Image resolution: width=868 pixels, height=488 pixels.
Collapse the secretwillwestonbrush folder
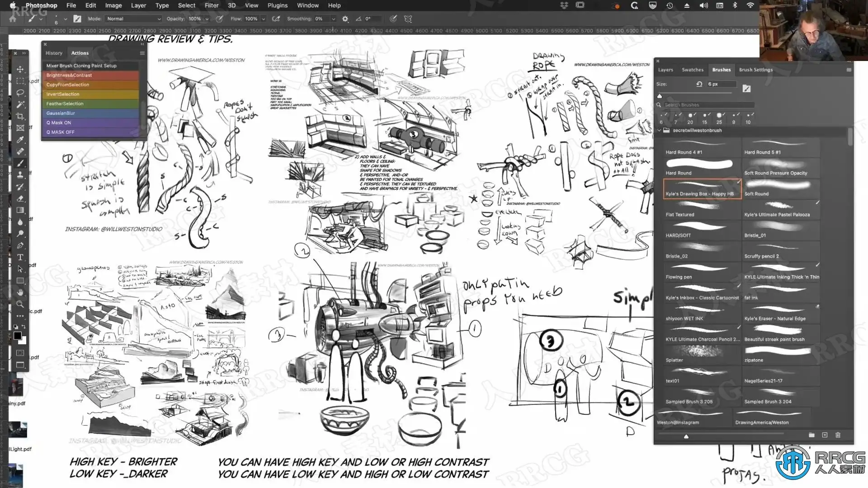click(659, 130)
